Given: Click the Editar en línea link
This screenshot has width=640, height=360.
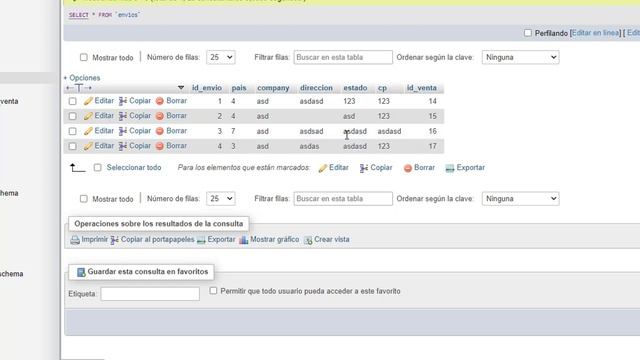Looking at the screenshot, I should pos(596,33).
